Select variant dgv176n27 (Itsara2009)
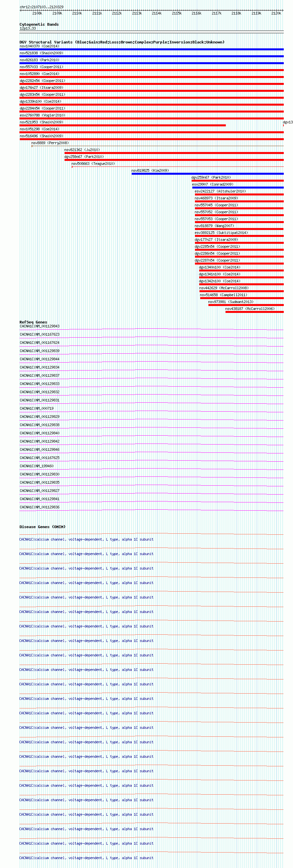This screenshot has height=868, width=293. click(x=41, y=88)
